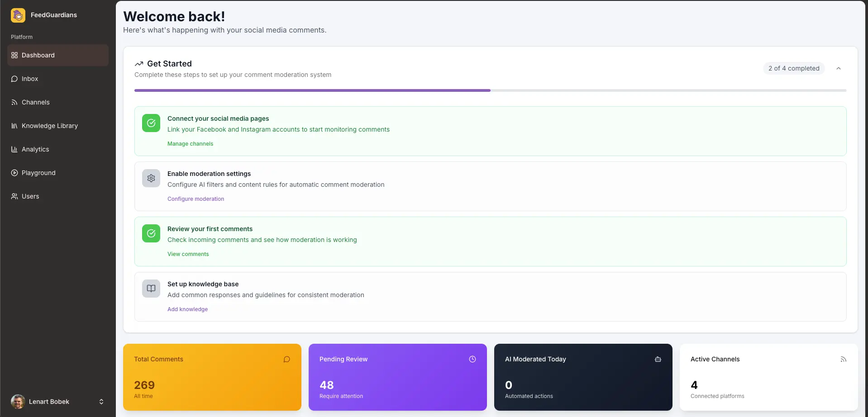Screen dimensions: 868x417
Task: Click book icon for Set up knowledge base
Action: click(151, 289)
